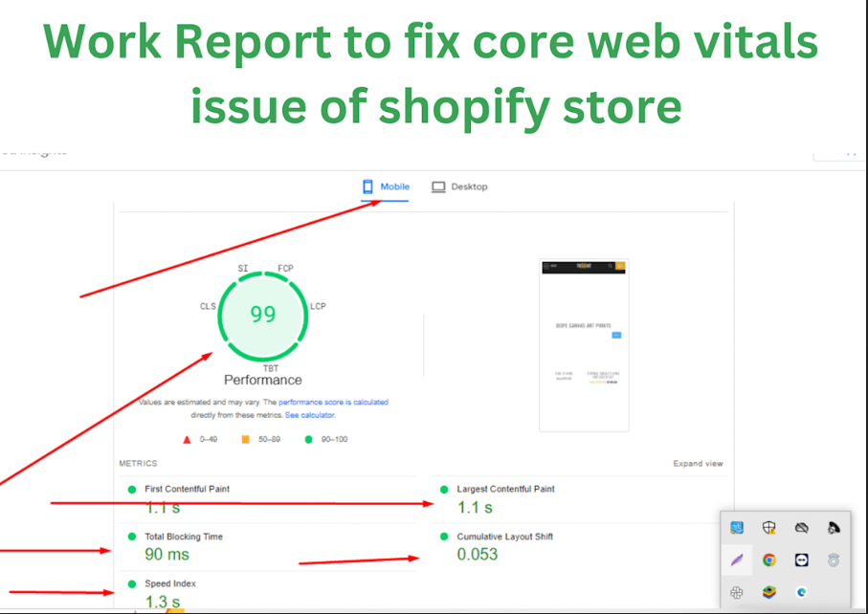The image size is (868, 614).
Task: Click the 99 performance score gauge
Action: pos(263,315)
